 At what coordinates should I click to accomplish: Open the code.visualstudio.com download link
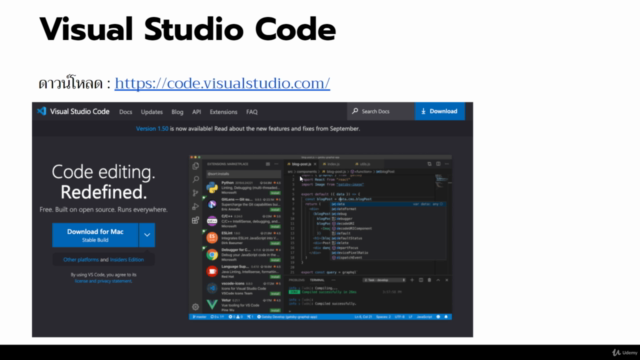tap(222, 83)
